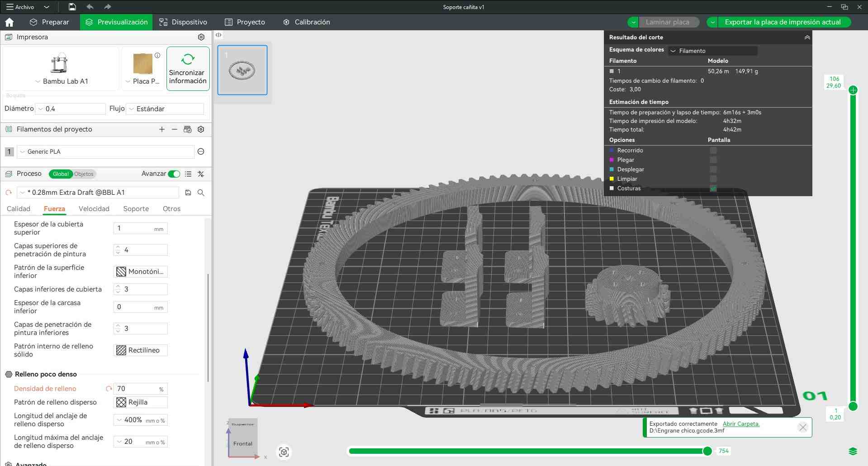Image resolution: width=868 pixels, height=466 pixels.
Task: Click the Sincronizar información button
Action: point(188,69)
